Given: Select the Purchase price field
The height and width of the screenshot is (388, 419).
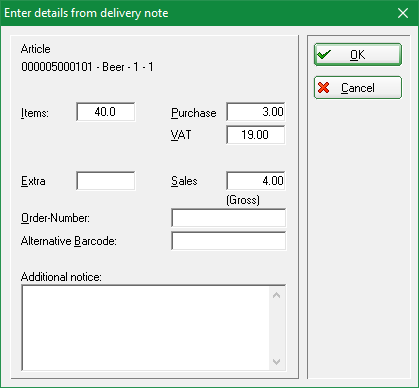Looking at the screenshot, I should [256, 112].
